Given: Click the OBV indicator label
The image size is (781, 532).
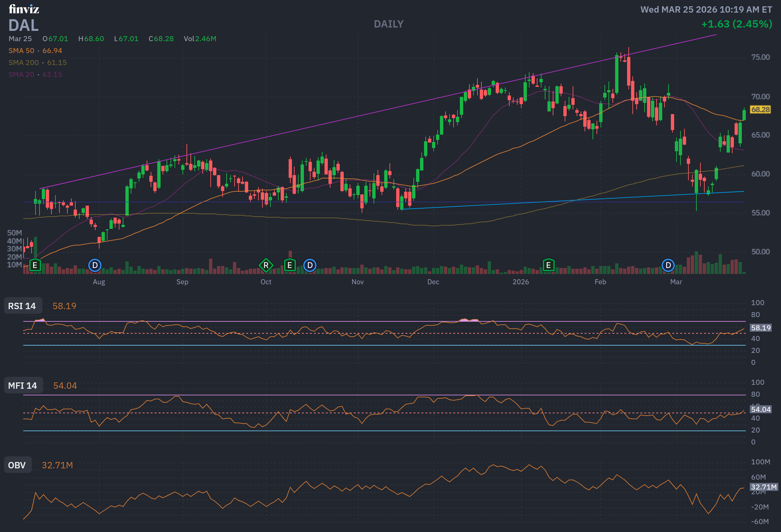Looking at the screenshot, I should point(17,465).
